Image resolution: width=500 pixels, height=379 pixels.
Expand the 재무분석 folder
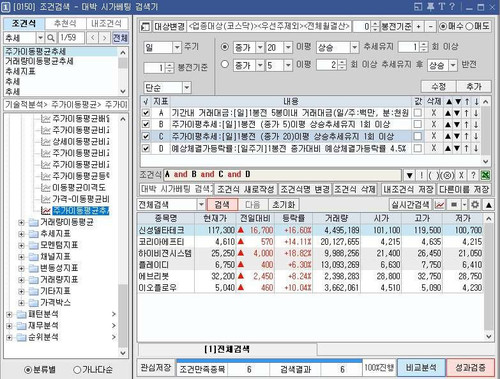pos(9,326)
